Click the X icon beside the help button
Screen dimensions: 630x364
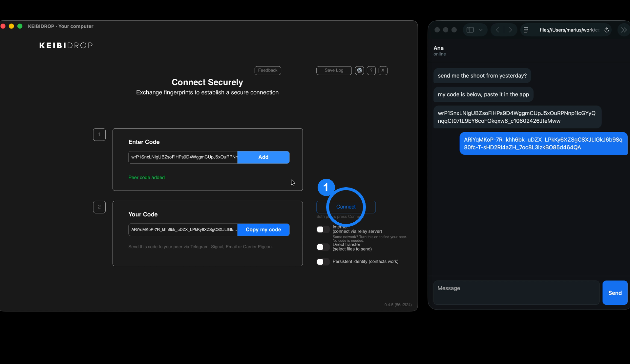(383, 71)
